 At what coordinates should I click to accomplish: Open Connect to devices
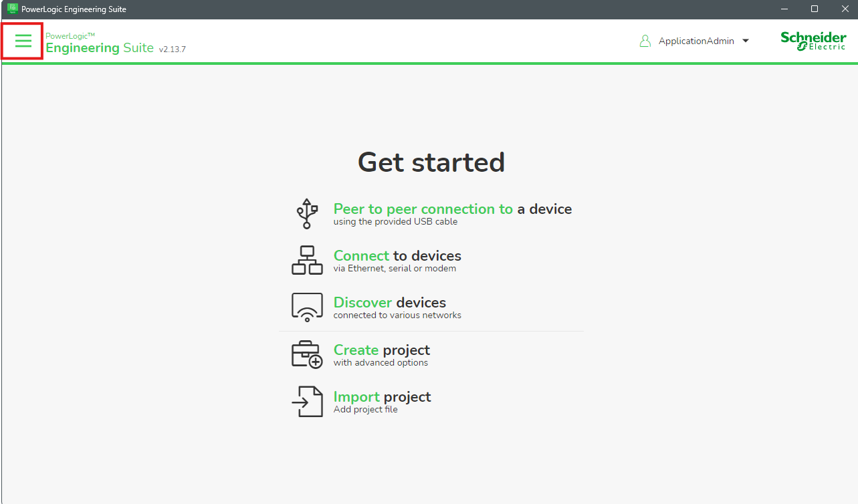coord(397,256)
